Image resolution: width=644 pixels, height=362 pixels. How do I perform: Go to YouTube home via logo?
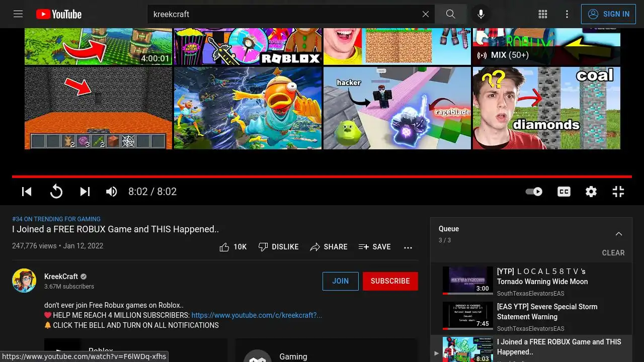tap(59, 14)
